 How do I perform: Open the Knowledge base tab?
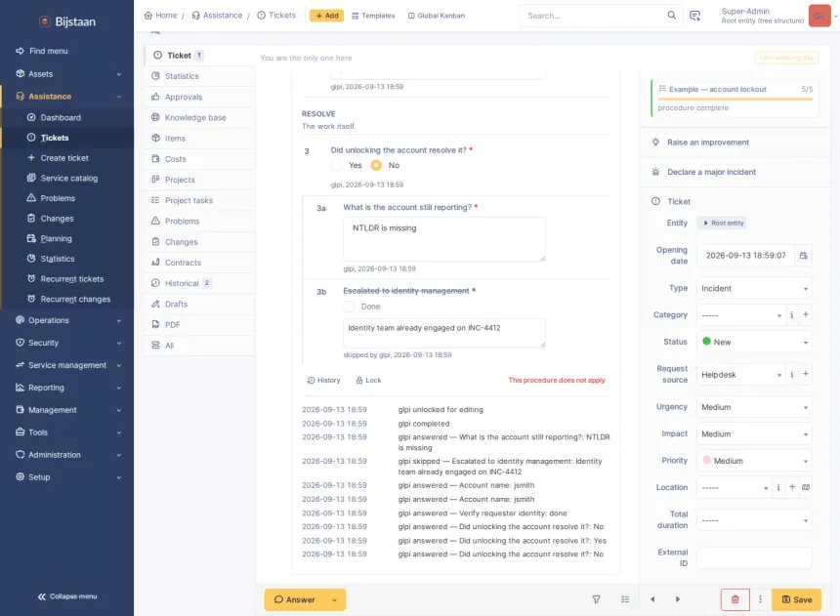pyautogui.click(x=199, y=117)
